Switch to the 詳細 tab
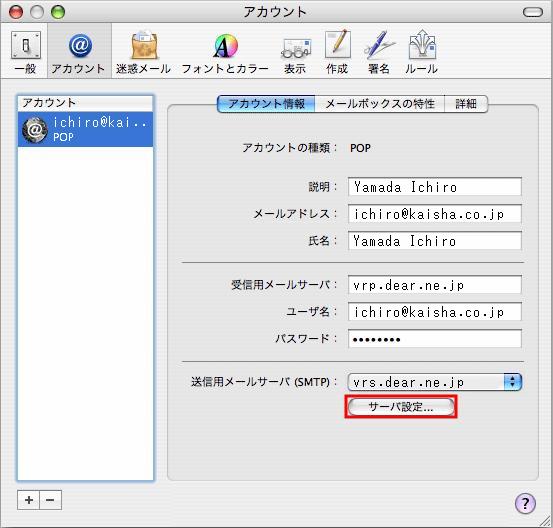Viewport: 553px width, 528px height. click(466, 104)
